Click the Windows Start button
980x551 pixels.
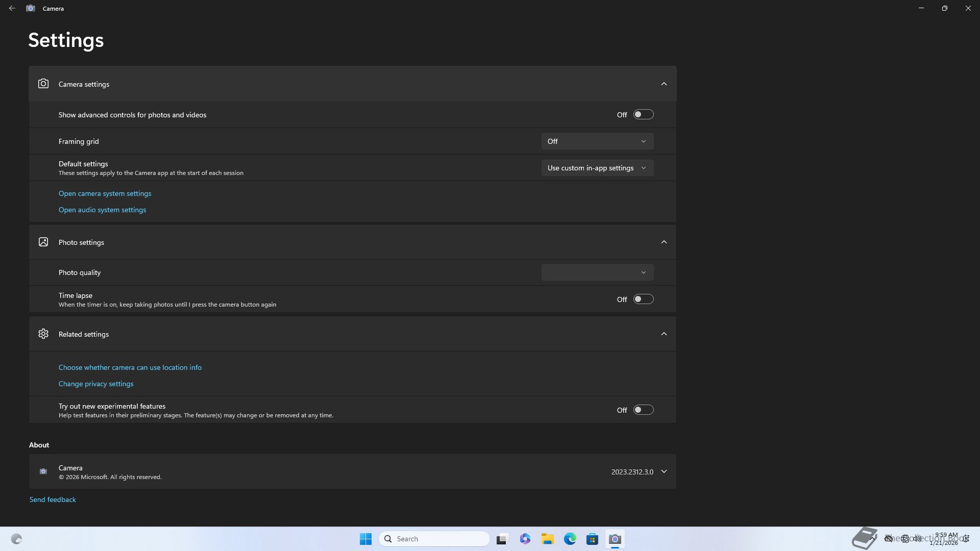pyautogui.click(x=365, y=539)
